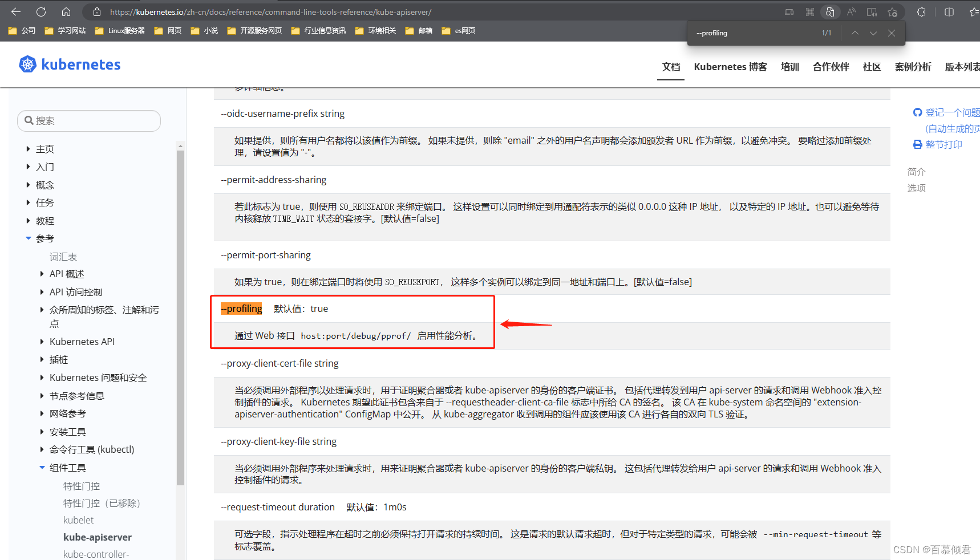Viewport: 980px width, 560px height.
Task: Close the find on page bar
Action: point(892,33)
